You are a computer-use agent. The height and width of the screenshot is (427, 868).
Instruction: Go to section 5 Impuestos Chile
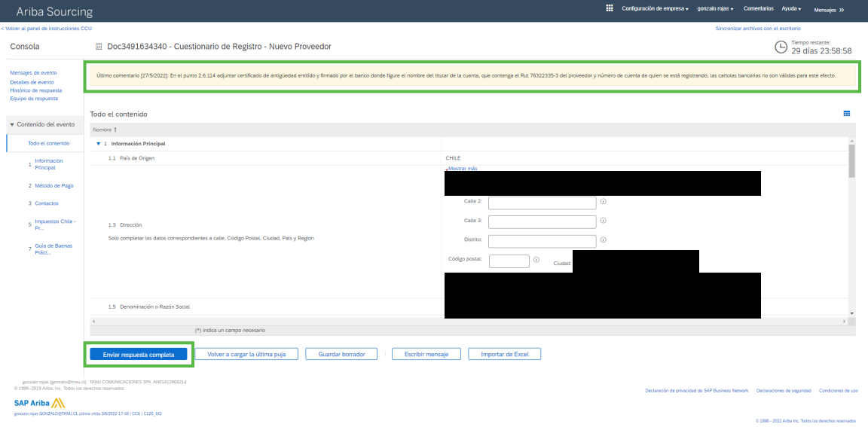pos(55,224)
